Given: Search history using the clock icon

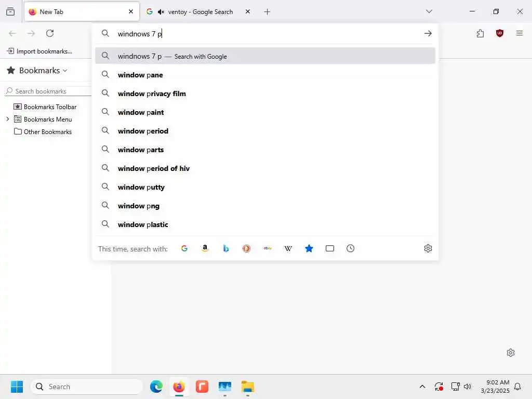Looking at the screenshot, I should [x=351, y=248].
